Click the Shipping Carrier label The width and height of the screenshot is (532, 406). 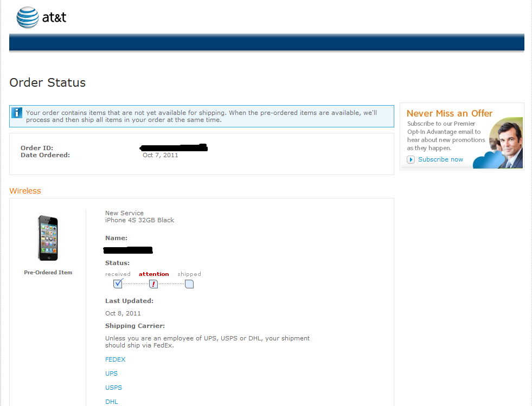click(134, 326)
